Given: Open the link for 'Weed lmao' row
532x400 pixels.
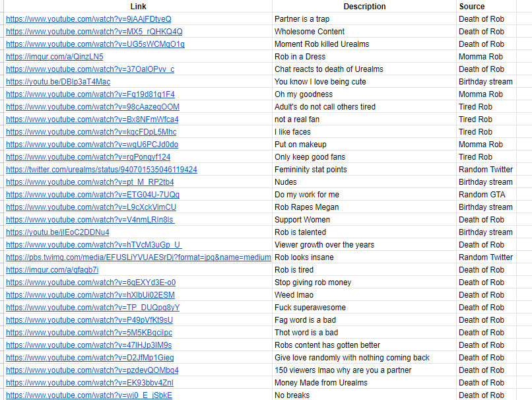Looking at the screenshot, I should click(90, 295).
